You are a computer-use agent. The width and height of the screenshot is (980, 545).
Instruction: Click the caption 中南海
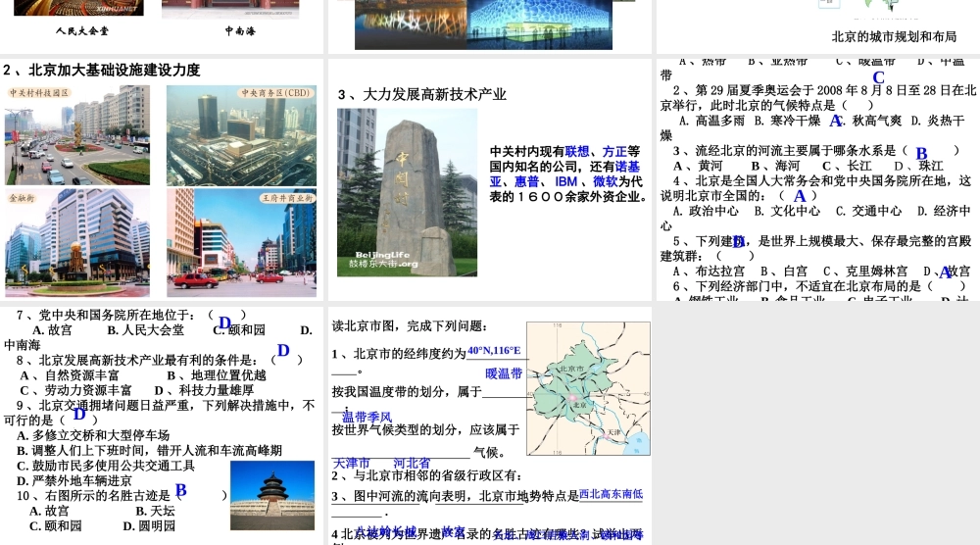[240, 30]
